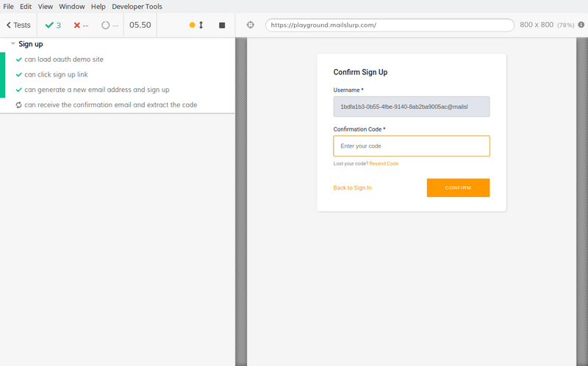Image resolution: width=588 pixels, height=366 pixels.
Task: Select test 'can generate a new email address and sign up'
Action: pos(97,90)
